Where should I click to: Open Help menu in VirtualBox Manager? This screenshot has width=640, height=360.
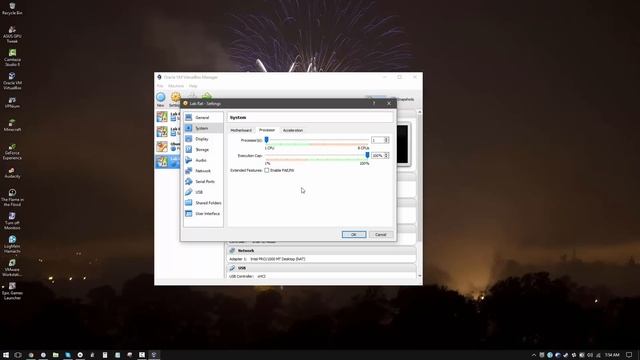[x=193, y=86]
